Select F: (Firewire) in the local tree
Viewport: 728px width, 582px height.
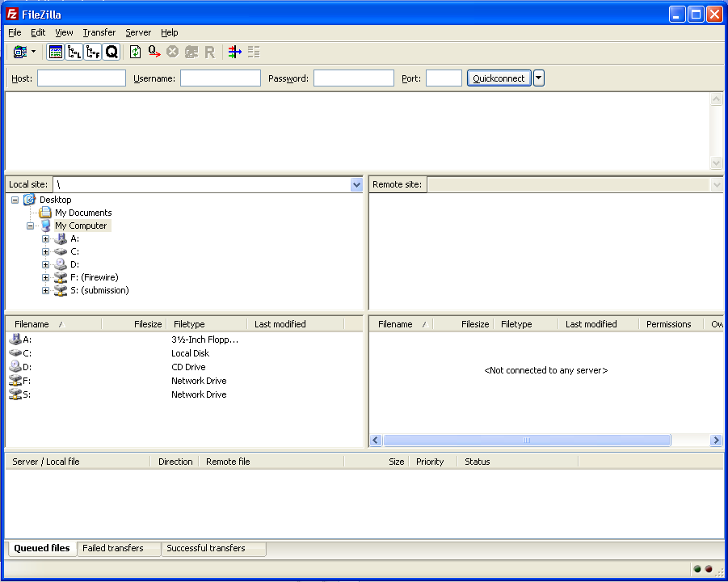pyautogui.click(x=95, y=278)
